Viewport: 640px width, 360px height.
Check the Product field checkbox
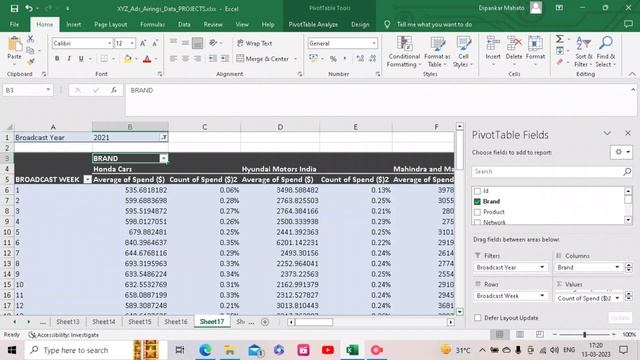[477, 212]
